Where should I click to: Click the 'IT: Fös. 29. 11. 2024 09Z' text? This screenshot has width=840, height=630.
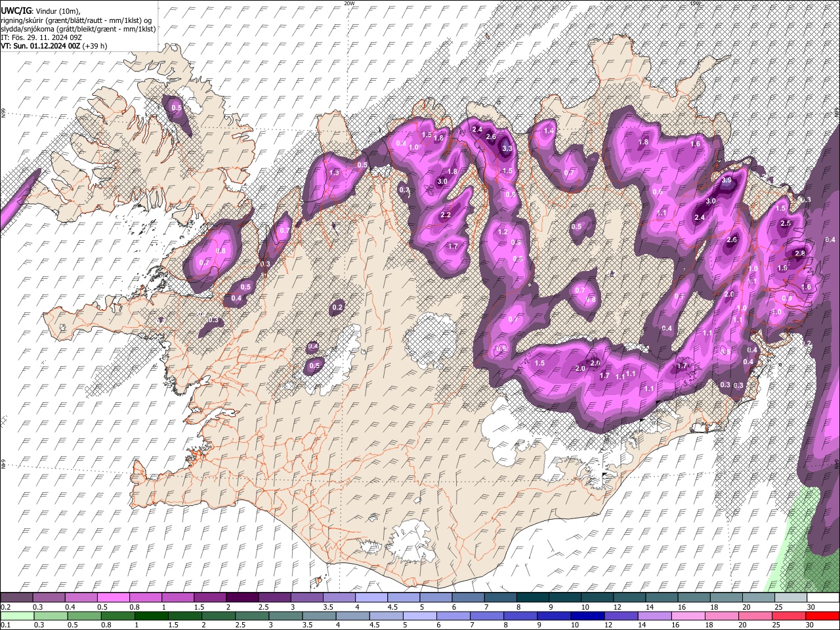pos(42,37)
